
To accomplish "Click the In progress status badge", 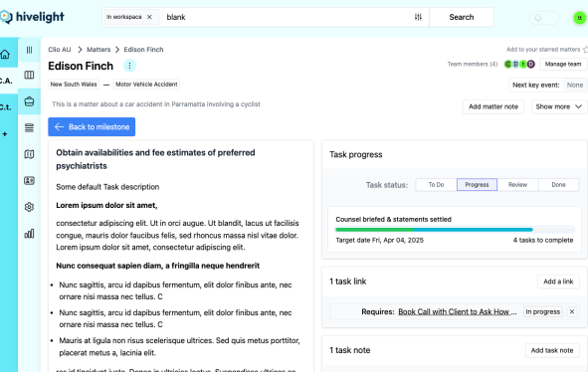I will click(542, 312).
